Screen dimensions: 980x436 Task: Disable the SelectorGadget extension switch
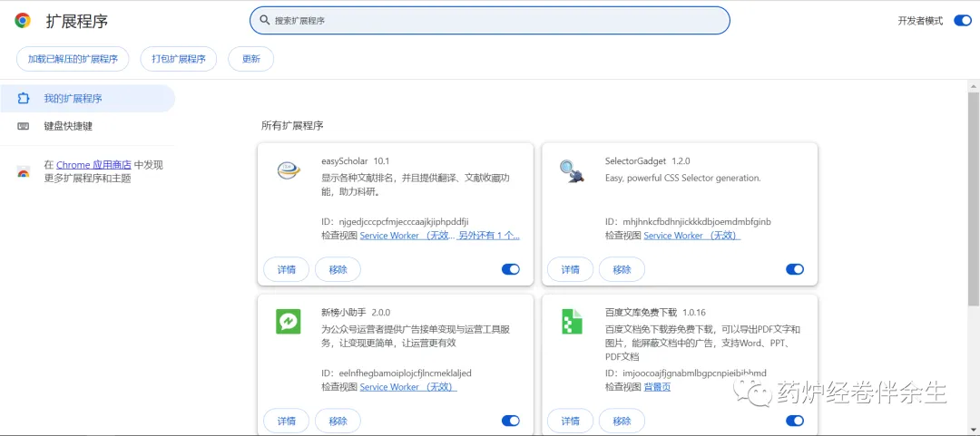coord(794,269)
